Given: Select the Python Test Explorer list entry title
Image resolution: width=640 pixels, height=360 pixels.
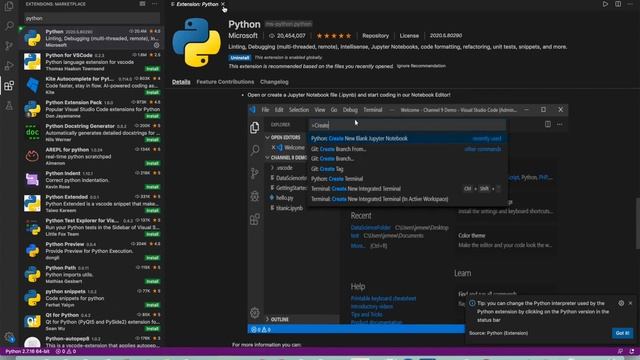Looking at the screenshot, I should coord(82,220).
